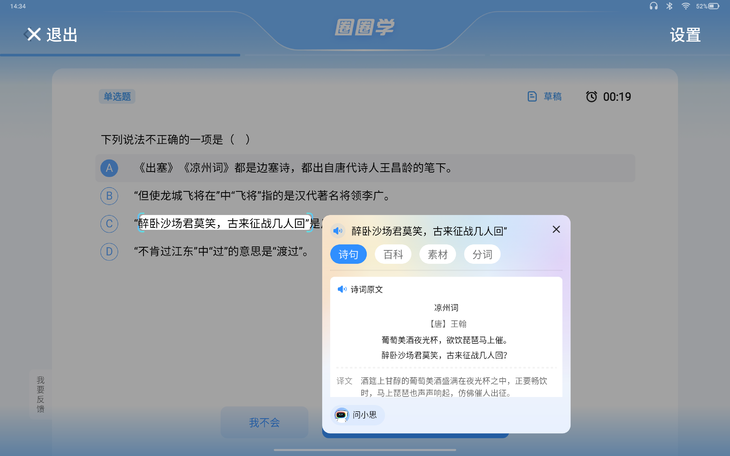The height and width of the screenshot is (456, 730).
Task: Tap the 退出 exit button
Action: coord(51,35)
